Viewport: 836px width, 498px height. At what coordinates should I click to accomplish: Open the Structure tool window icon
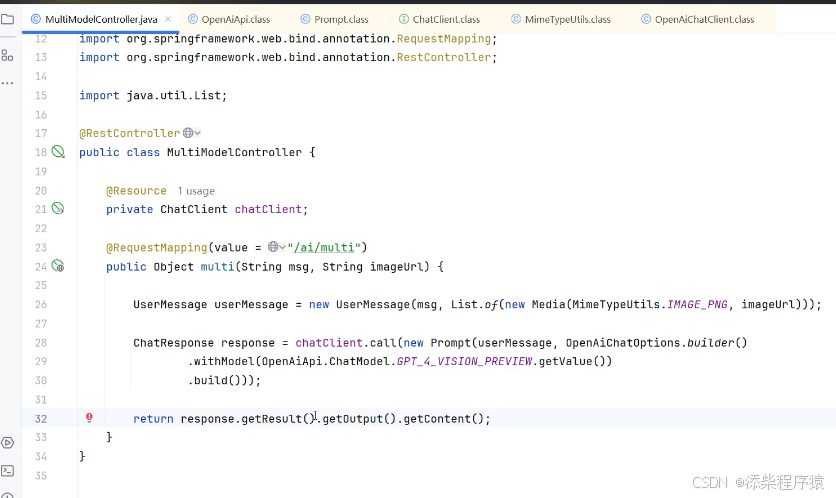click(x=7, y=55)
